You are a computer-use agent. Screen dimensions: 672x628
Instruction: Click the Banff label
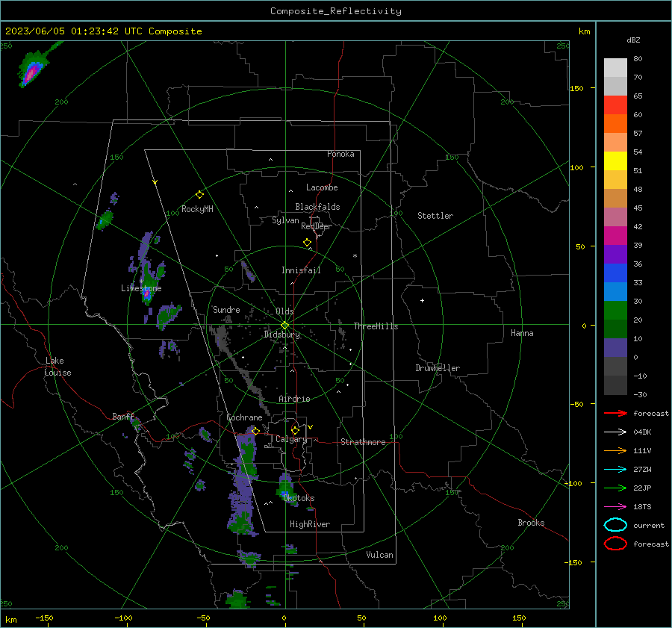point(123,416)
